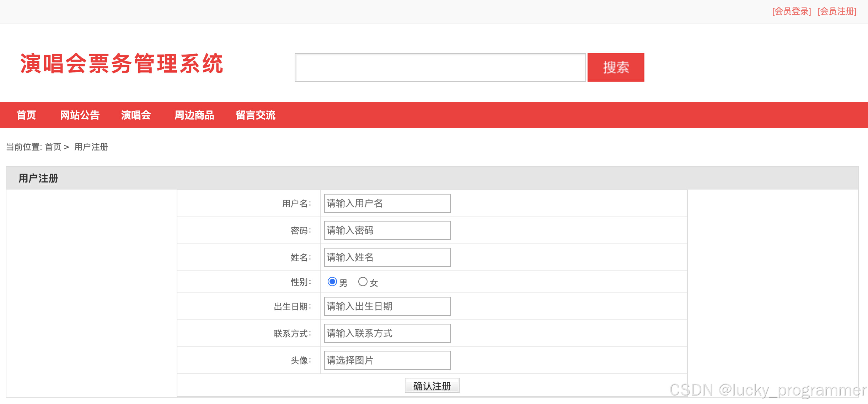Open 演唱会 navigation item
The image size is (868, 404).
[x=136, y=115]
